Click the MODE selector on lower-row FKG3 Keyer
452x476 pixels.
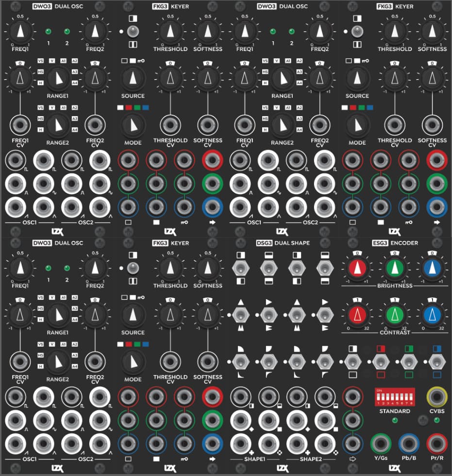tap(133, 361)
